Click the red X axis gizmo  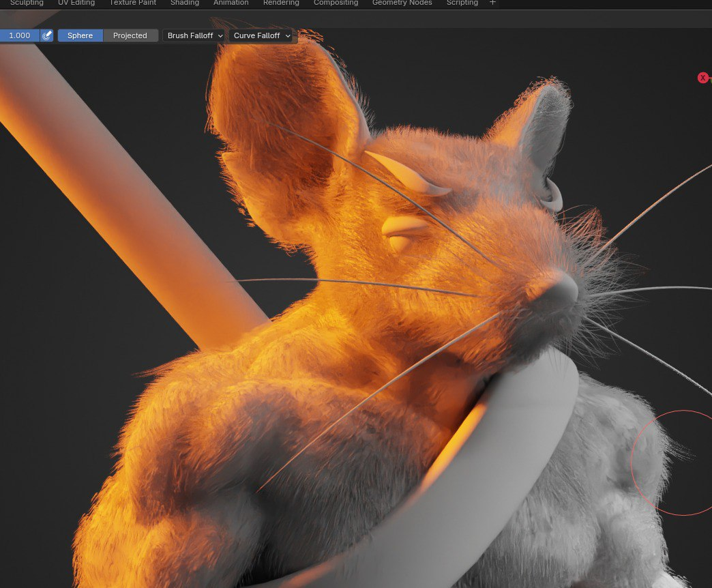pos(702,78)
